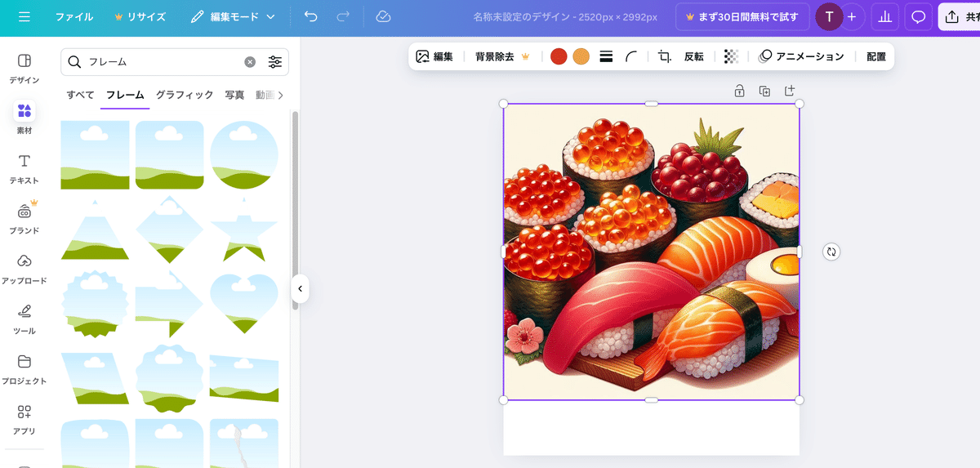Open the プロジェクト sidebar panel
This screenshot has height=468, width=980.
(x=24, y=369)
